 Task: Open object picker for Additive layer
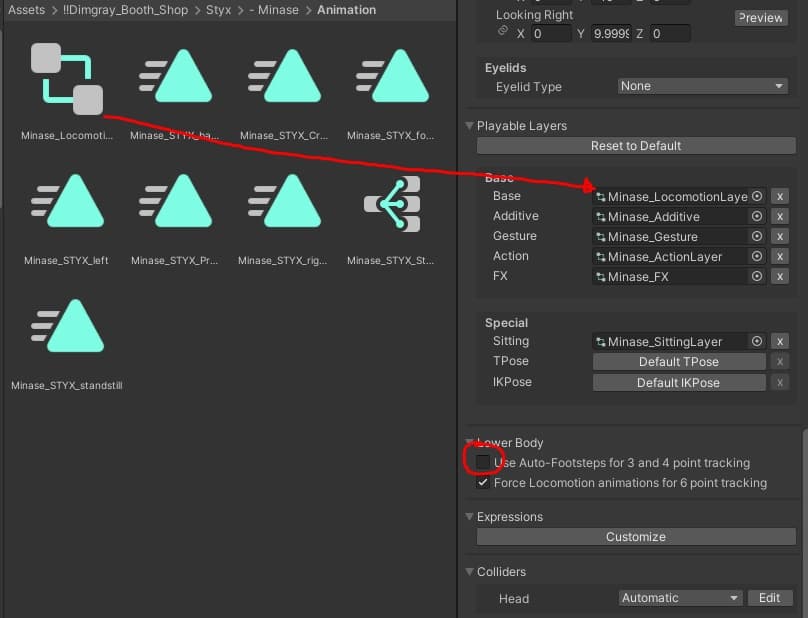(x=756, y=216)
